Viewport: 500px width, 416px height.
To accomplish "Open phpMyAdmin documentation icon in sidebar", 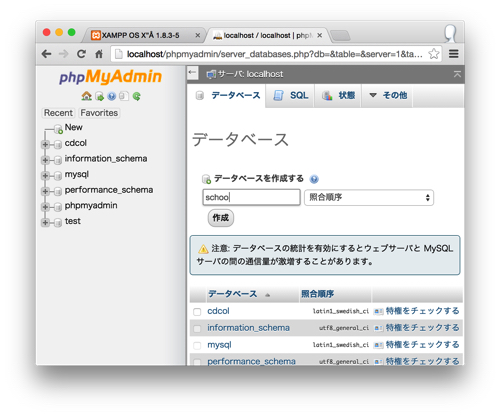I will (x=112, y=96).
